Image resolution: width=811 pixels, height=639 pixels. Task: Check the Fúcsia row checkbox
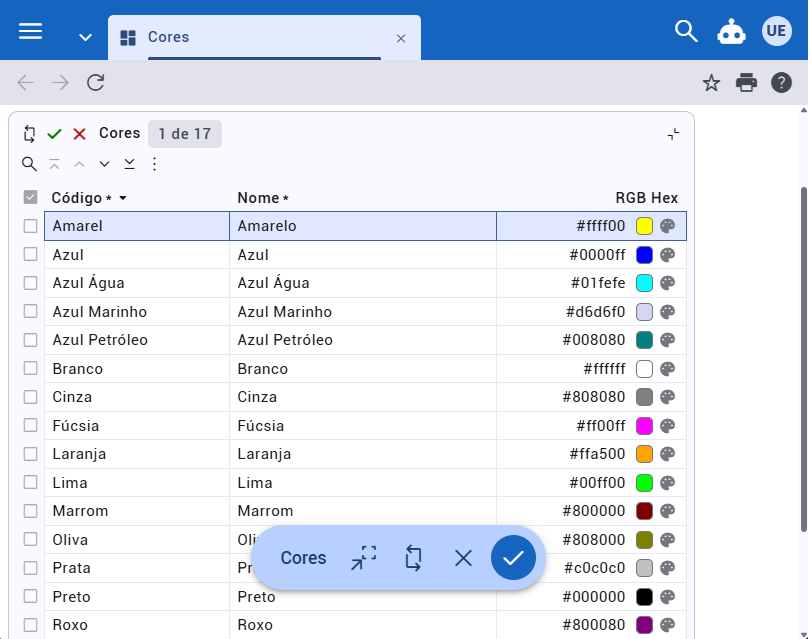coord(31,425)
